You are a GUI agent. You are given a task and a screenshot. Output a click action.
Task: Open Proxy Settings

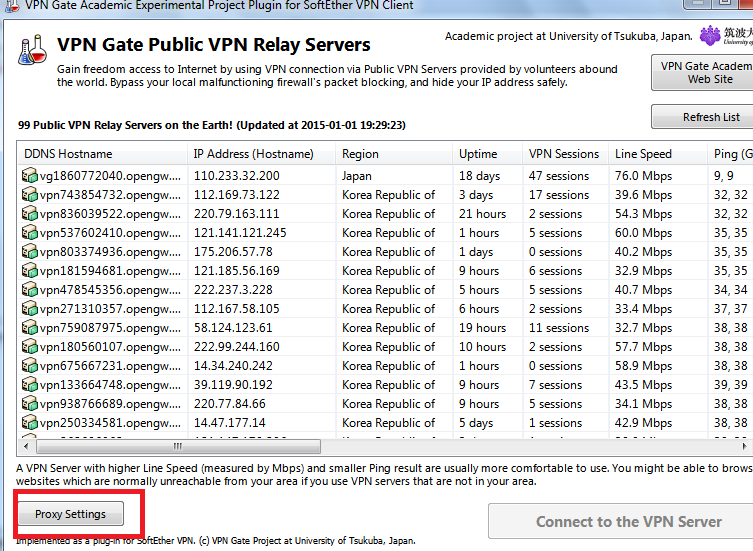tap(71, 514)
